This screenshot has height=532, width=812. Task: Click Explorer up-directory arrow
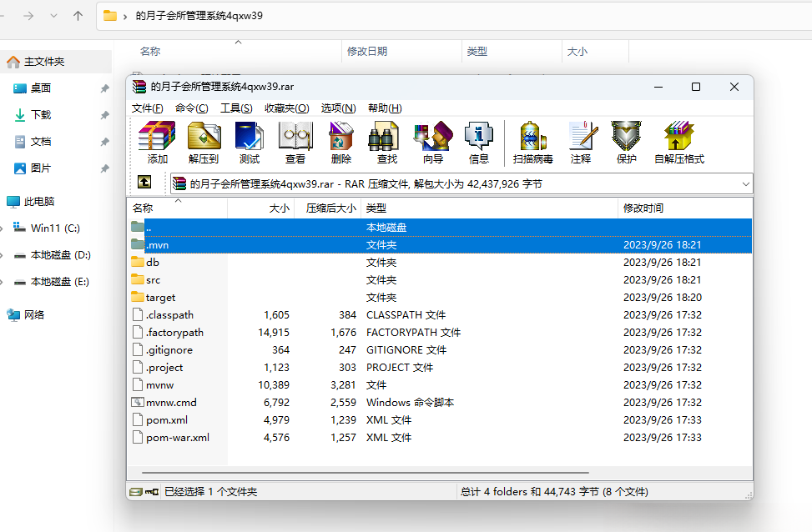78,16
